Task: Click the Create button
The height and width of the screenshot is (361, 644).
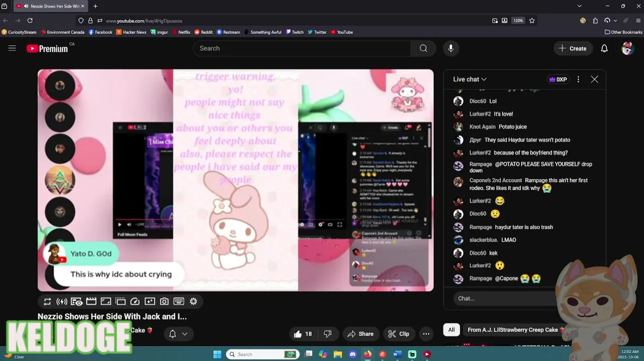Action: pos(573,48)
